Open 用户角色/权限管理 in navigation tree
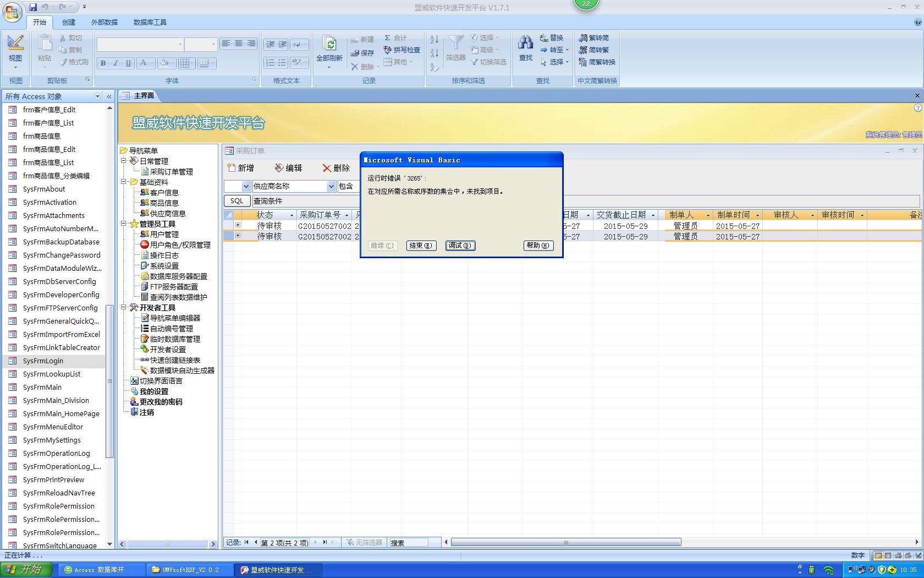924x578 pixels. click(x=180, y=245)
